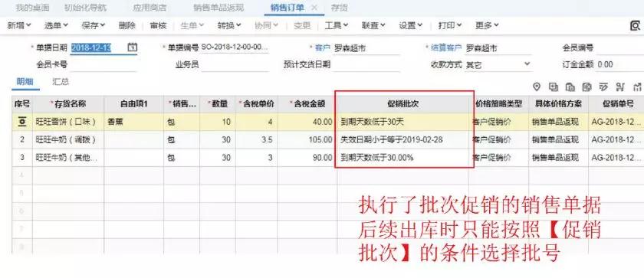The width and height of the screenshot is (644, 278).
Task: Click the trend chart icon above the grid
Action: 637,87
